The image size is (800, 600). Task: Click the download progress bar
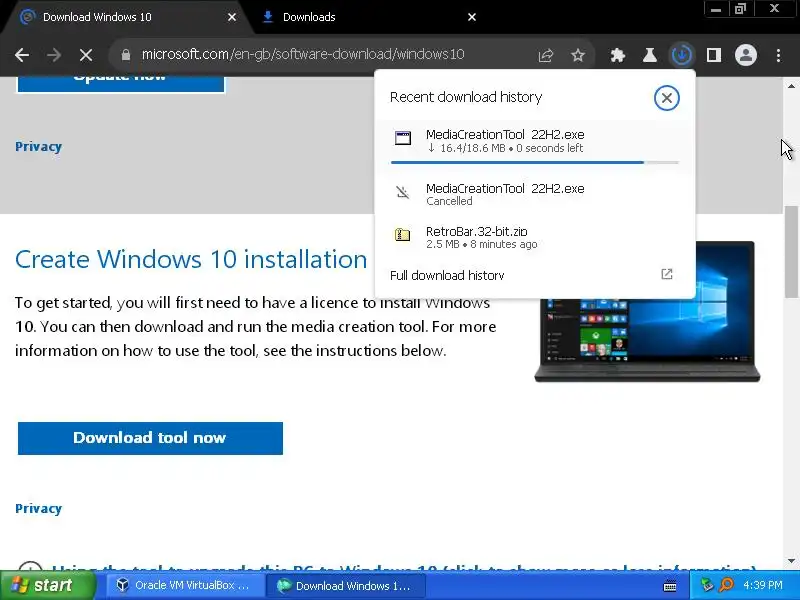point(535,162)
